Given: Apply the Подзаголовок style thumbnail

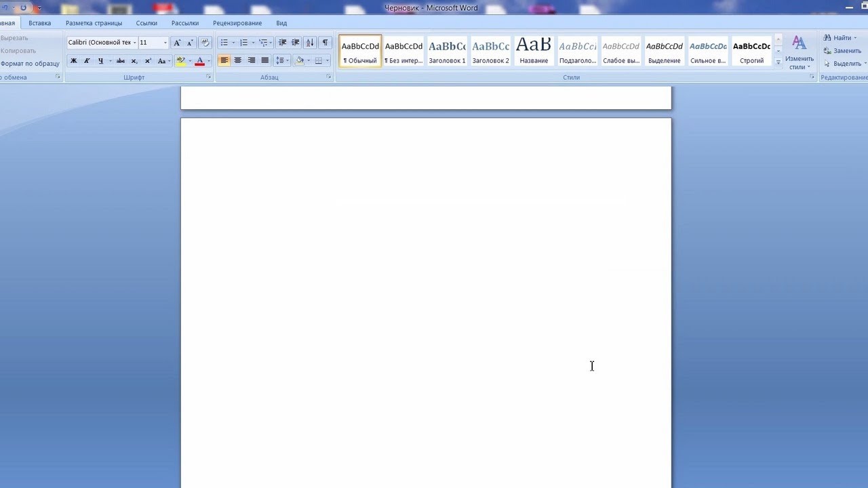Looking at the screenshot, I should click(578, 51).
